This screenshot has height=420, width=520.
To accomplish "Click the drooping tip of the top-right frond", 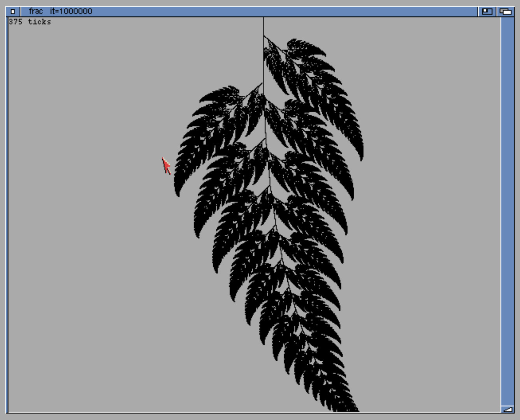I will [362, 157].
